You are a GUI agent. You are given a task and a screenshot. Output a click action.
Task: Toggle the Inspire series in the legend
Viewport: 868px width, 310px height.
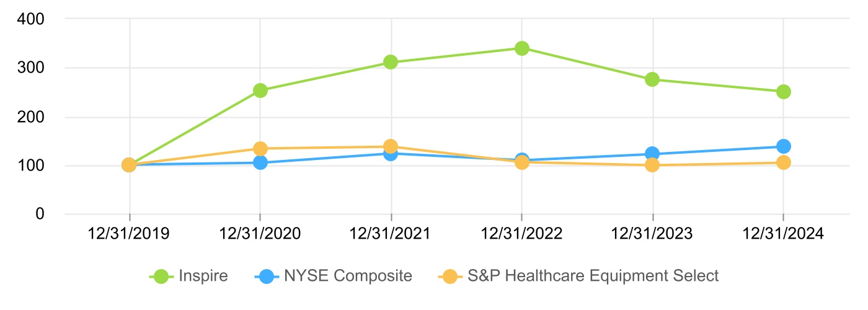pos(189,276)
